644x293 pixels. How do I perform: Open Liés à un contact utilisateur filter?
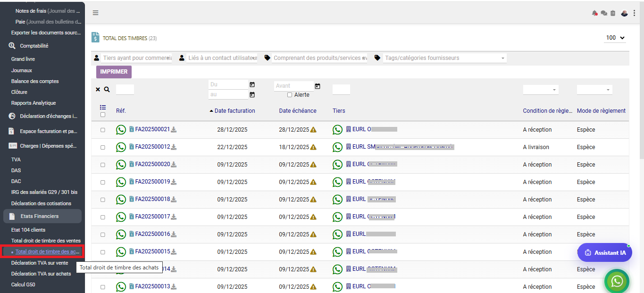point(222,58)
